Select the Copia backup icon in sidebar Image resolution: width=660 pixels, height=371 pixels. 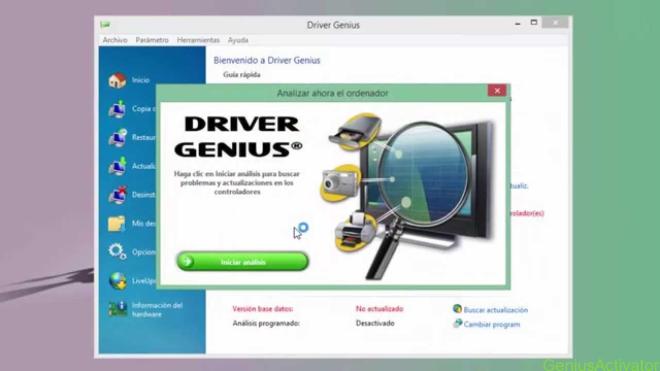(x=117, y=109)
